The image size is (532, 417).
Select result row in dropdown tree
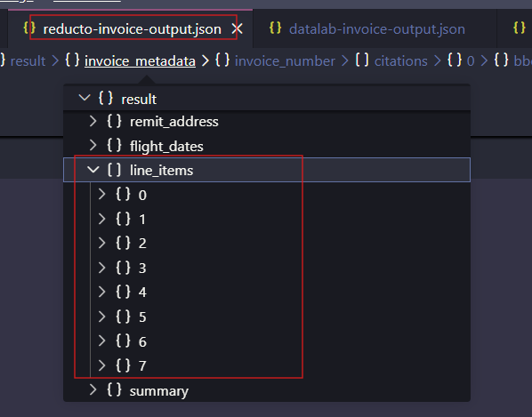click(x=267, y=99)
